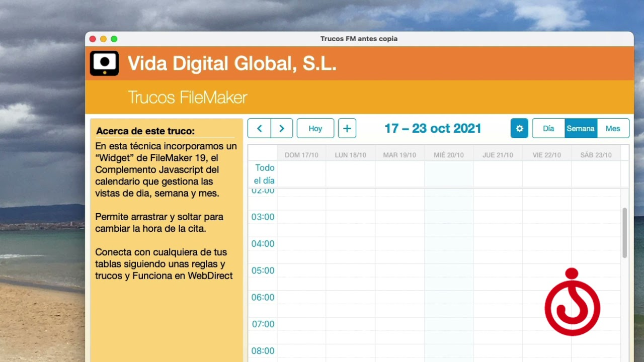Click the 07:00 time label
Screen dimensions: 644x362
click(263, 324)
